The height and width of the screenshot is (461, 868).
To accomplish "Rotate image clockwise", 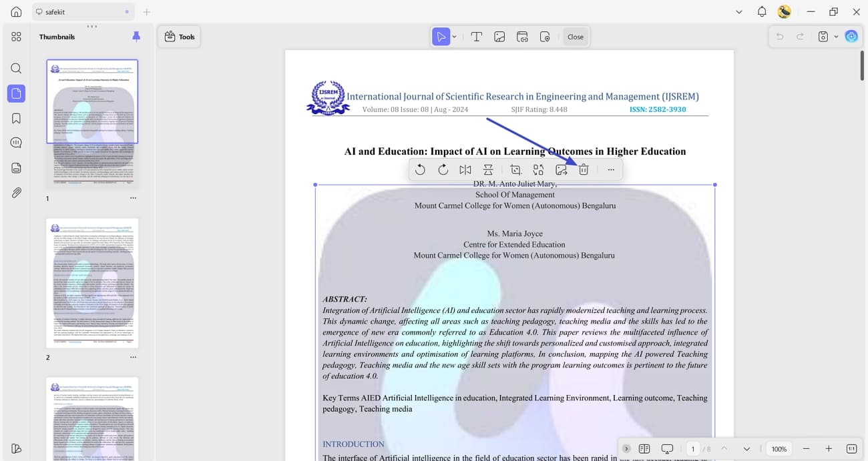I will pyautogui.click(x=443, y=169).
